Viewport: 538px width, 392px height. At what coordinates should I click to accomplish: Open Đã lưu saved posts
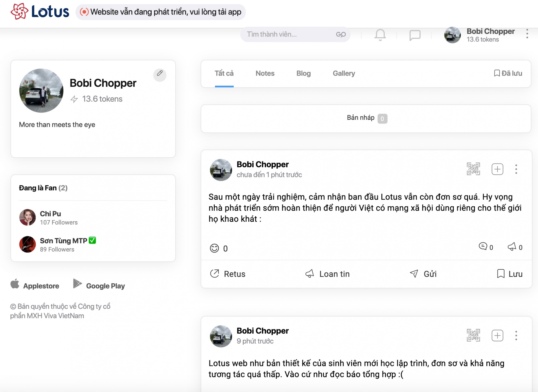point(508,73)
